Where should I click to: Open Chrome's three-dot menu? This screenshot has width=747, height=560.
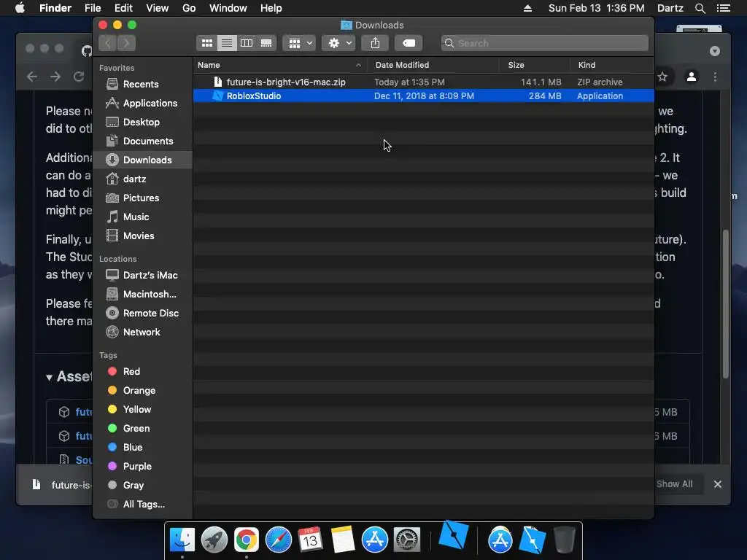point(715,77)
